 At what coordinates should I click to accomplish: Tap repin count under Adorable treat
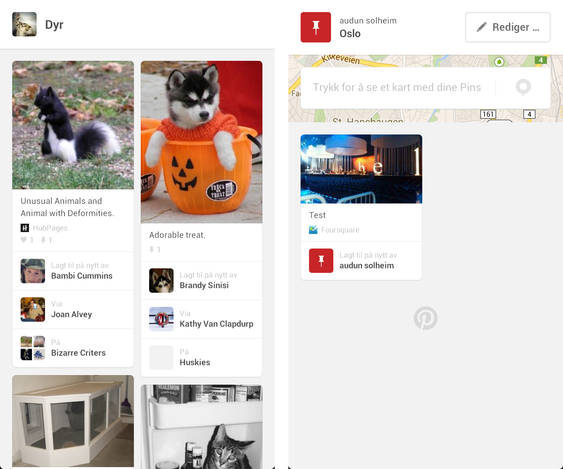tap(154, 249)
